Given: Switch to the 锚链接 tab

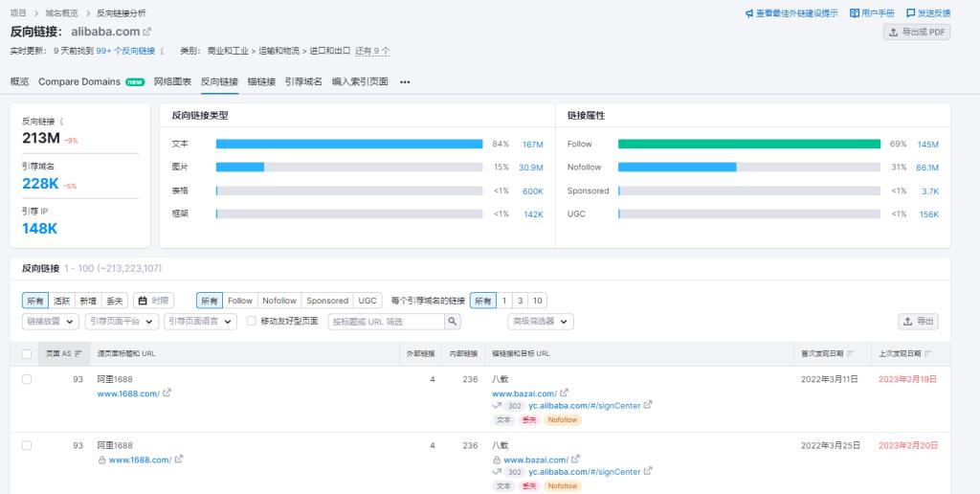Looking at the screenshot, I should [261, 82].
